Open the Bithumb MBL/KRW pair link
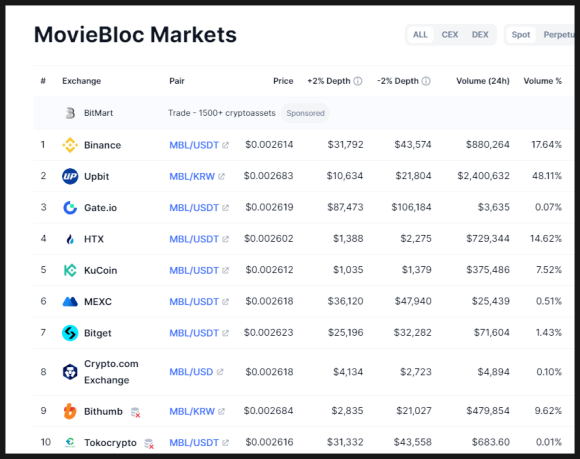 [192, 411]
